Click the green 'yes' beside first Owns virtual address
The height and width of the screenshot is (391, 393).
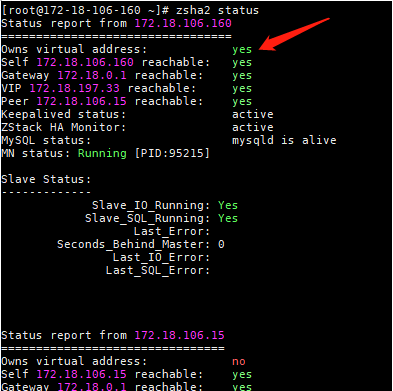[242, 50]
